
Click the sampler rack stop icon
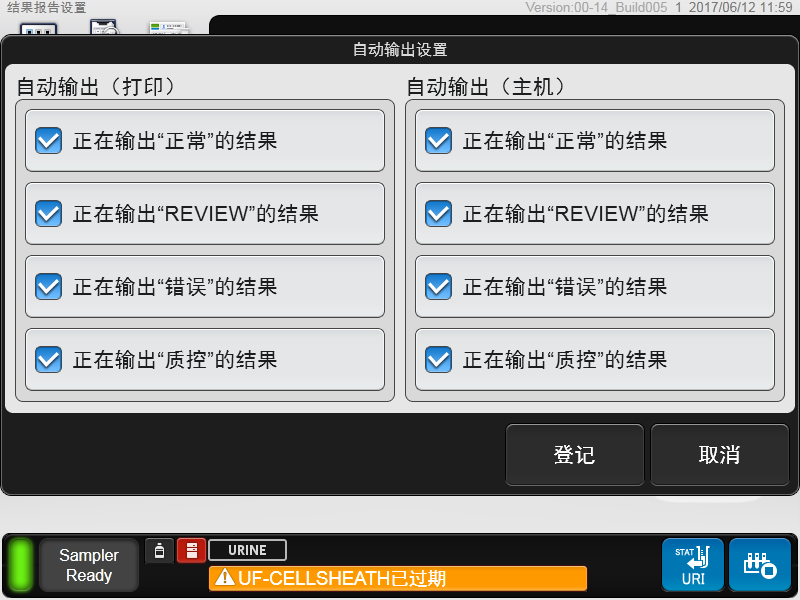tap(759, 565)
